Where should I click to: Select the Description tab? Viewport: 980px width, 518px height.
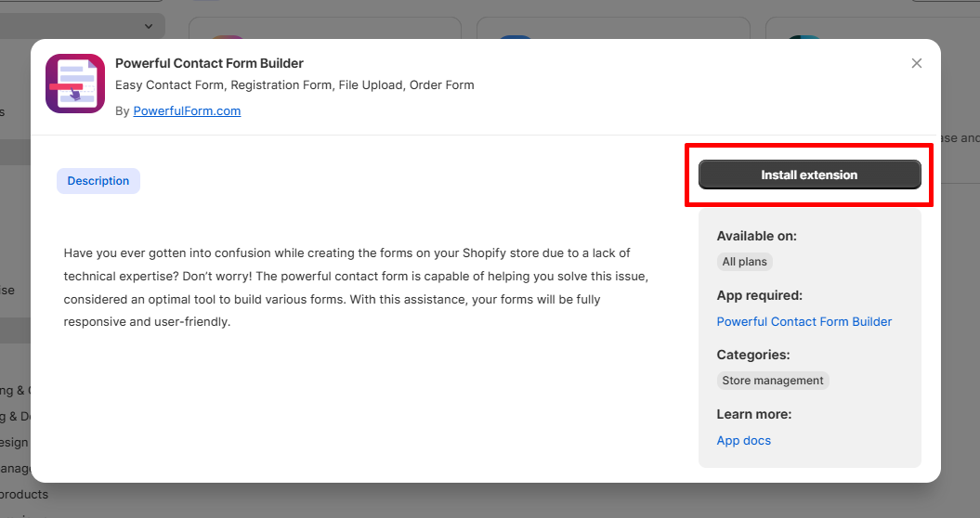click(98, 181)
